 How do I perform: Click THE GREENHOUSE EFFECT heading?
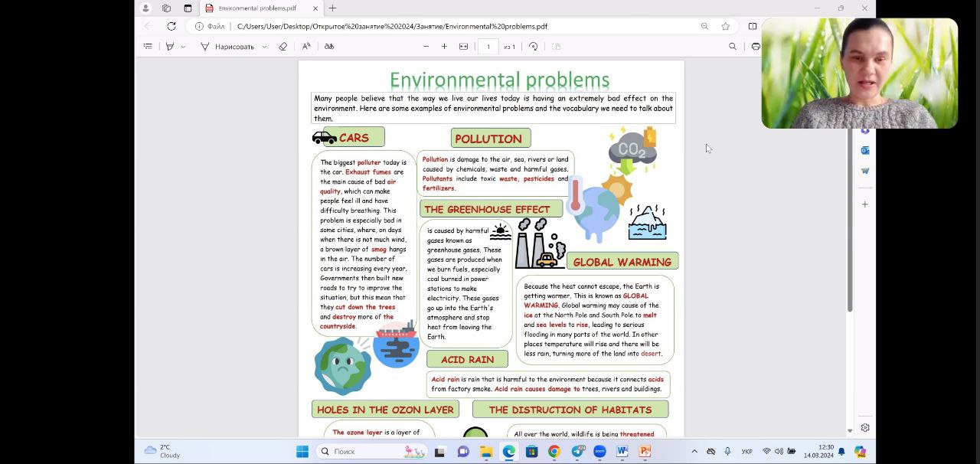pyautogui.click(x=487, y=209)
